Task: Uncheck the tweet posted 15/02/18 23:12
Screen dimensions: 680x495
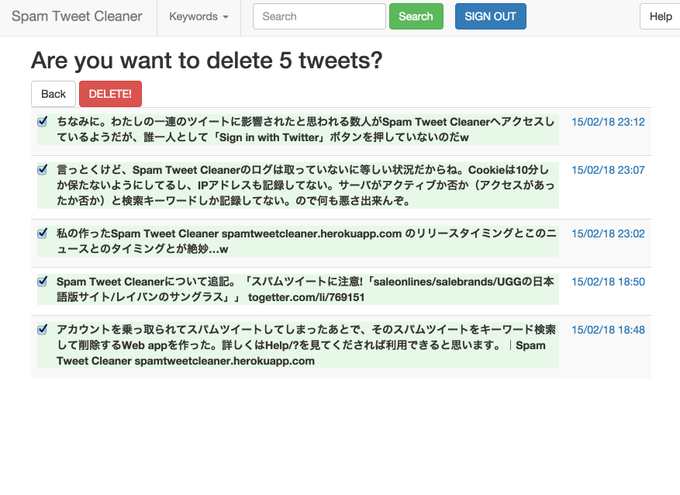Action: [x=42, y=121]
